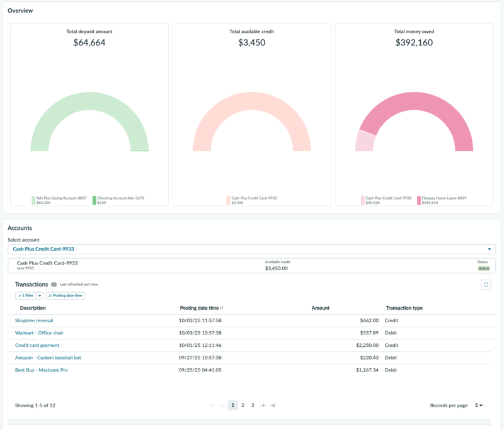Click the previous page arrow icon

(222, 405)
